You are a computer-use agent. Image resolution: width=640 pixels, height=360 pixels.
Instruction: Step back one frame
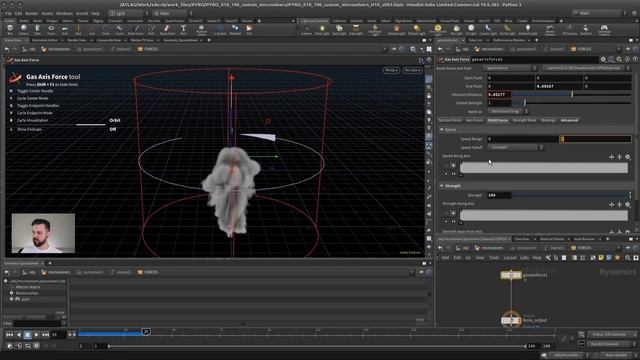point(18,335)
